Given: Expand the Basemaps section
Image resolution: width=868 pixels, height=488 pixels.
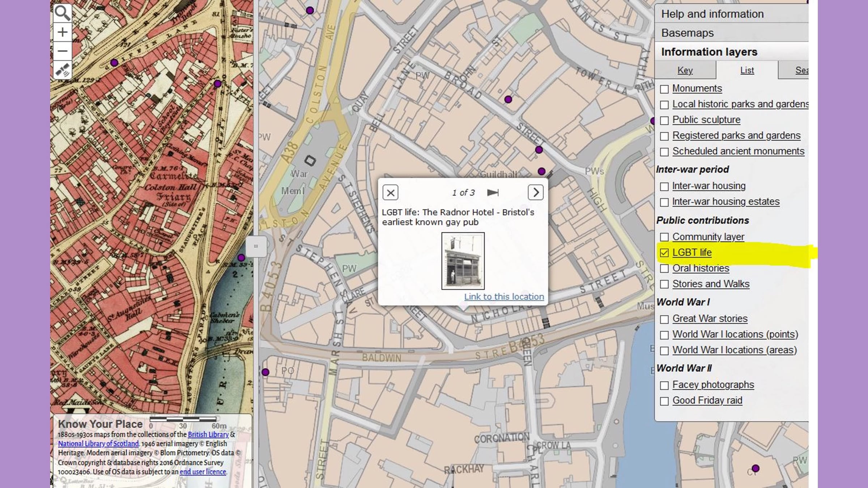Looking at the screenshot, I should pyautogui.click(x=731, y=33).
